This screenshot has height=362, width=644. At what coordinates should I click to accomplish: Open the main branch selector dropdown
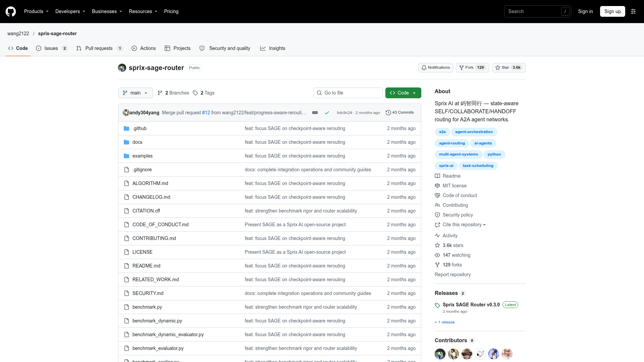click(x=136, y=93)
